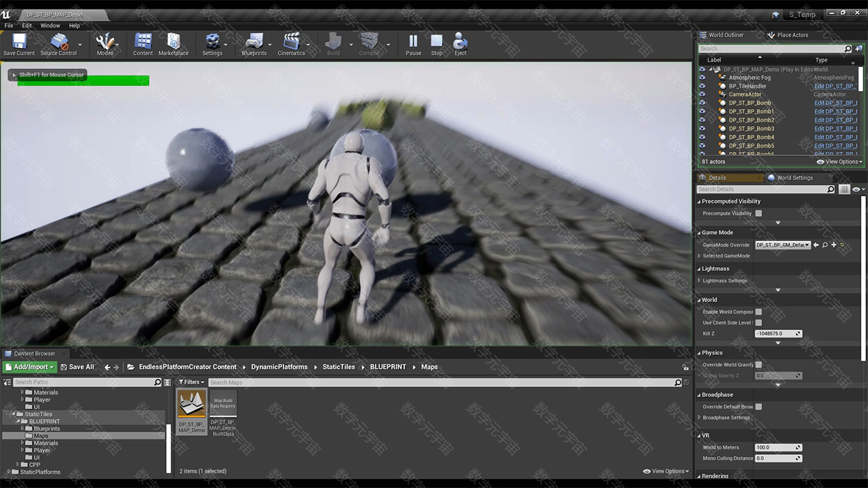Hide Atmospheric Fog actor via eye icon
868x488 pixels.
coord(702,77)
